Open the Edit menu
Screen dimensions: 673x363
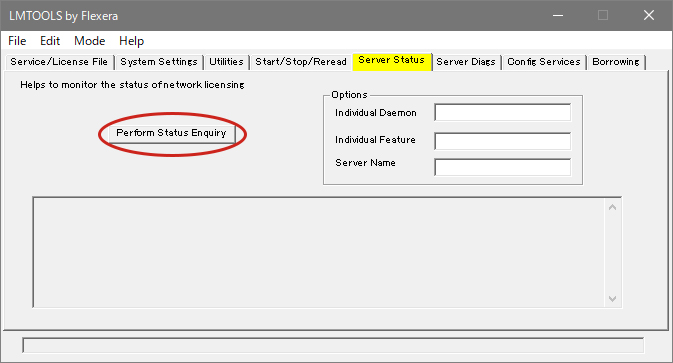50,41
